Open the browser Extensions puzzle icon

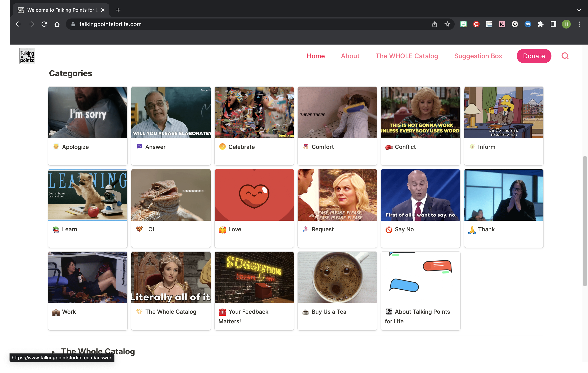540,24
